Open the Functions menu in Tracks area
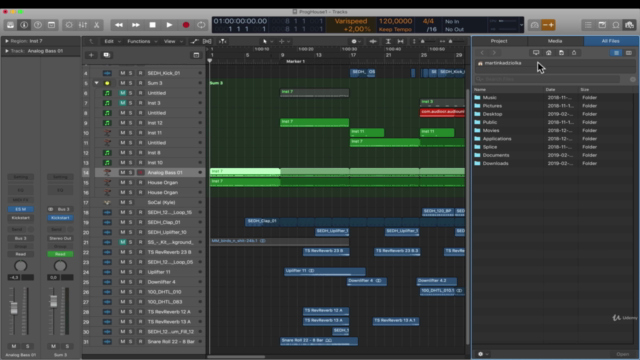The height and width of the screenshot is (360, 640). (x=142, y=41)
